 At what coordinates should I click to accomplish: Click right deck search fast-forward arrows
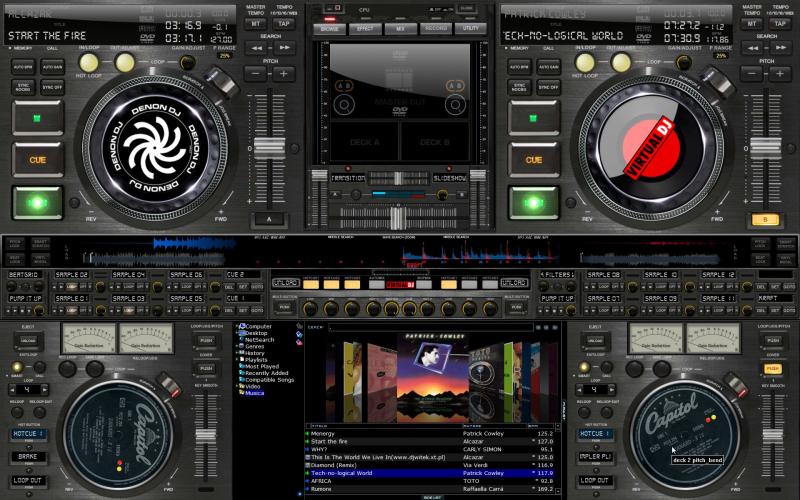[780, 48]
